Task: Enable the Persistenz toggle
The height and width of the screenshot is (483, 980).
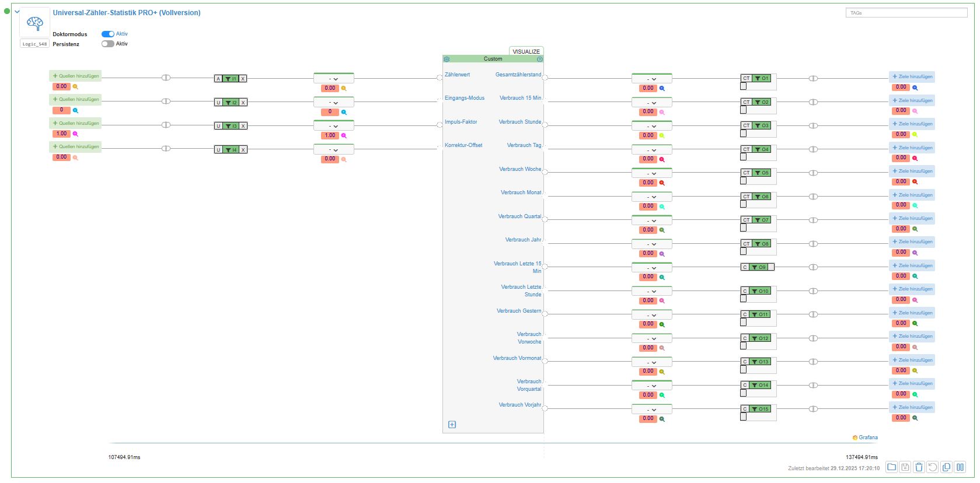Action: [108, 44]
